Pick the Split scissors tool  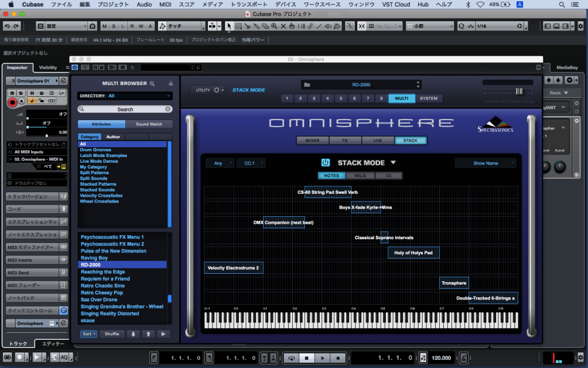click(x=247, y=26)
